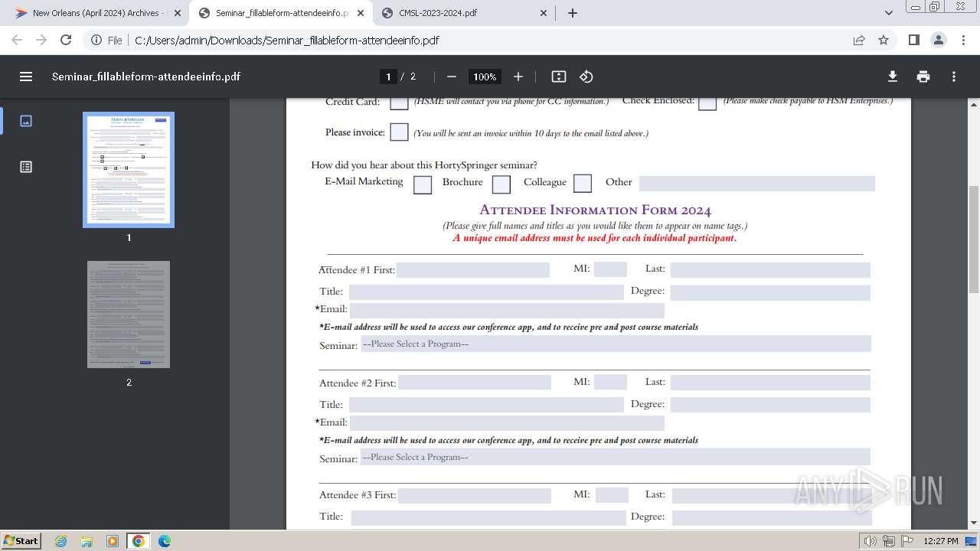The height and width of the screenshot is (551, 980).
Task: Click the page number input box
Action: coord(388,77)
